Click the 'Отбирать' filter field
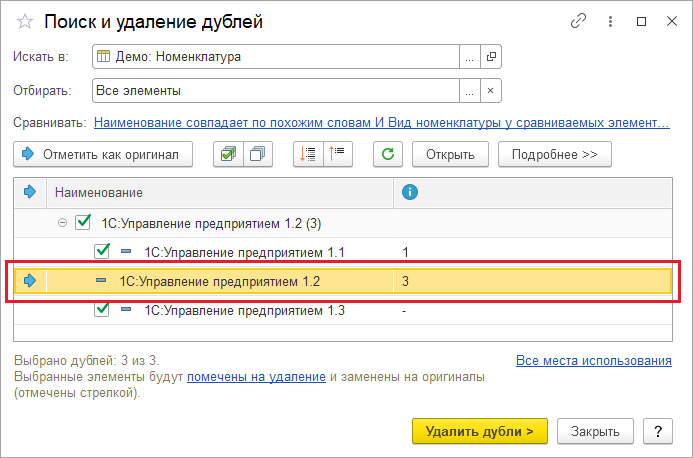Screen dimensions: 693x458 click(276, 91)
